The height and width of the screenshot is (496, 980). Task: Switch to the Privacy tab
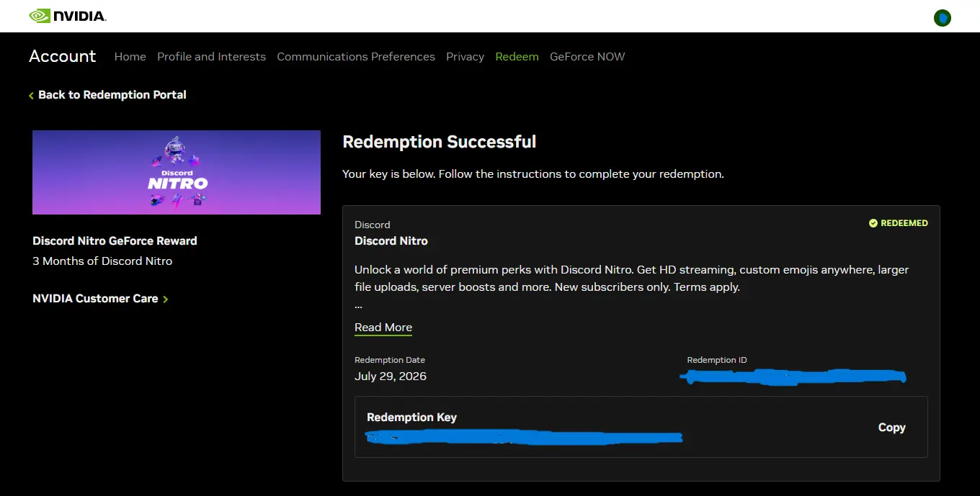coord(465,57)
